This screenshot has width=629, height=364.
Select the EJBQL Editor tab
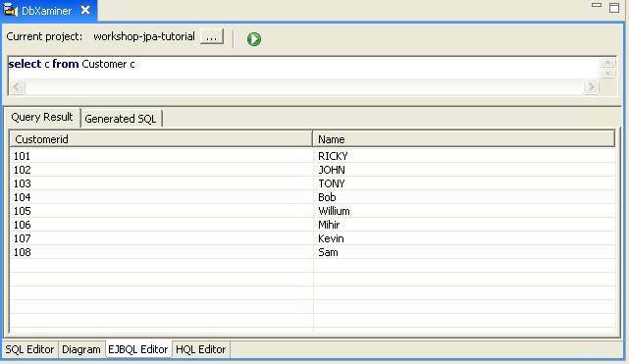[x=138, y=349]
